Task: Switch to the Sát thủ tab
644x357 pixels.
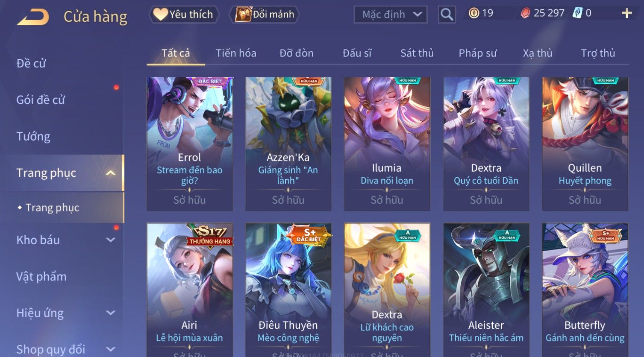Action: (x=417, y=53)
